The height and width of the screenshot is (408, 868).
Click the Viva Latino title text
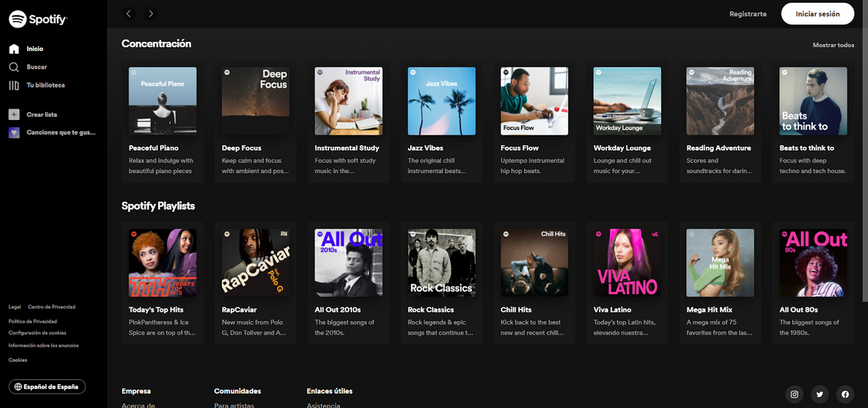(x=613, y=310)
